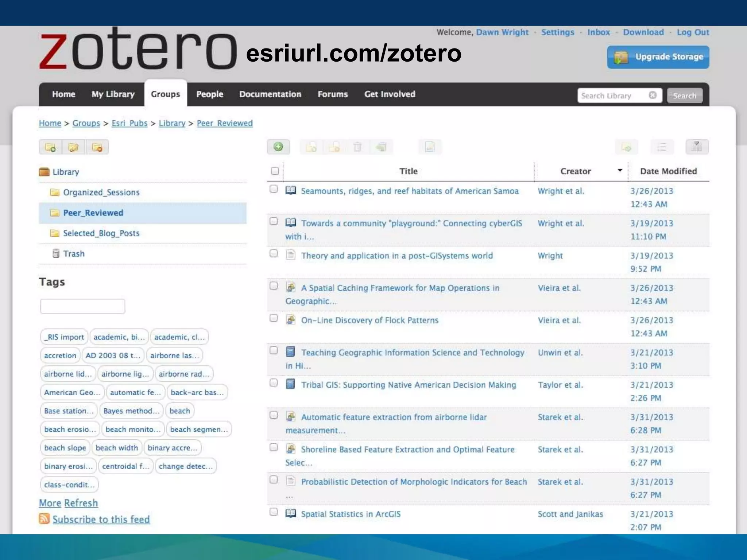This screenshot has height=560, width=747.
Task: Click the library settings chart icon
Action: click(x=697, y=147)
